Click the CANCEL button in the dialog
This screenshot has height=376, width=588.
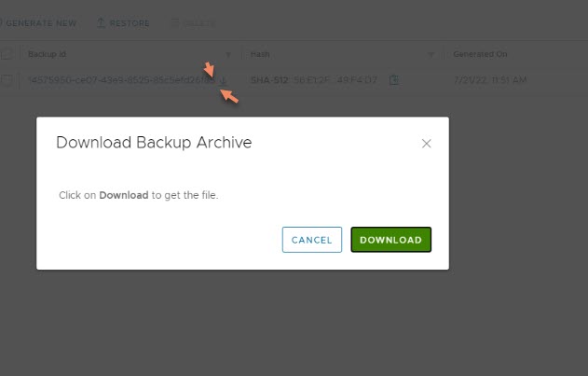311,240
